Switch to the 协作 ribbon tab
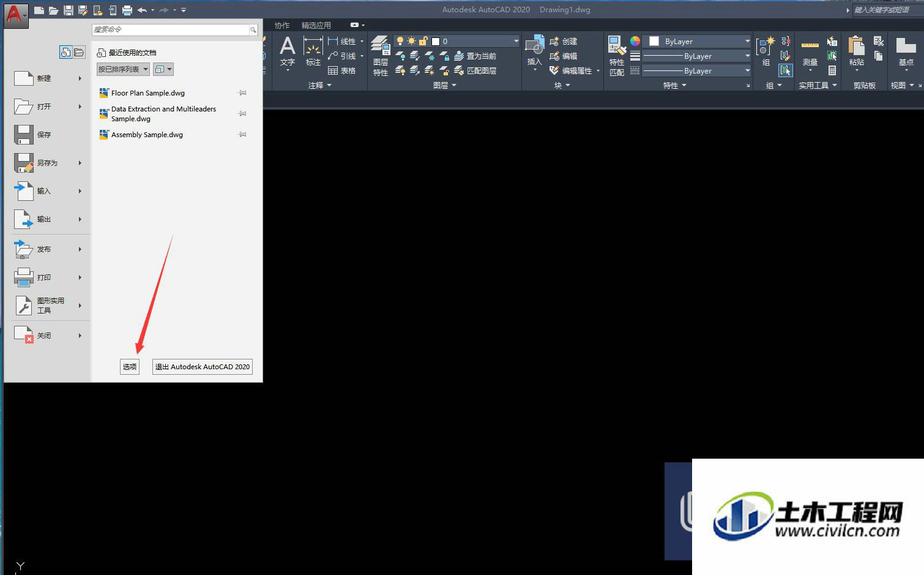 282,25
